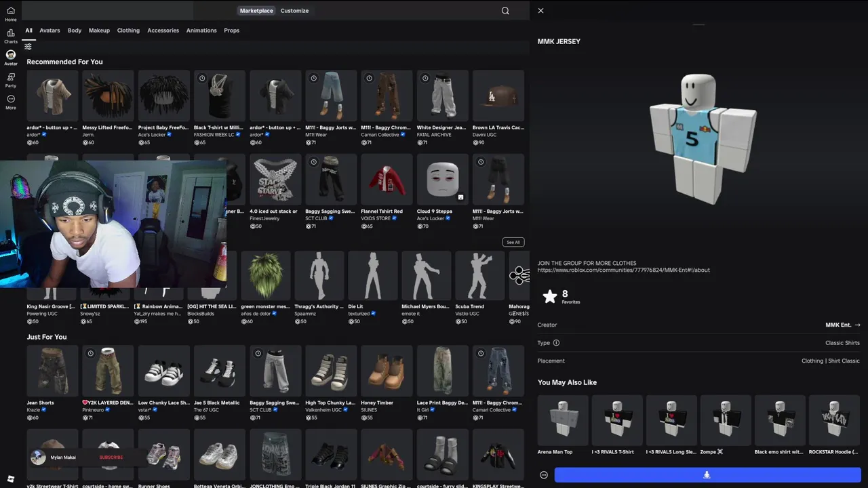Click the Subscribe button overlay
The height and width of the screenshot is (488, 868).
click(x=111, y=457)
